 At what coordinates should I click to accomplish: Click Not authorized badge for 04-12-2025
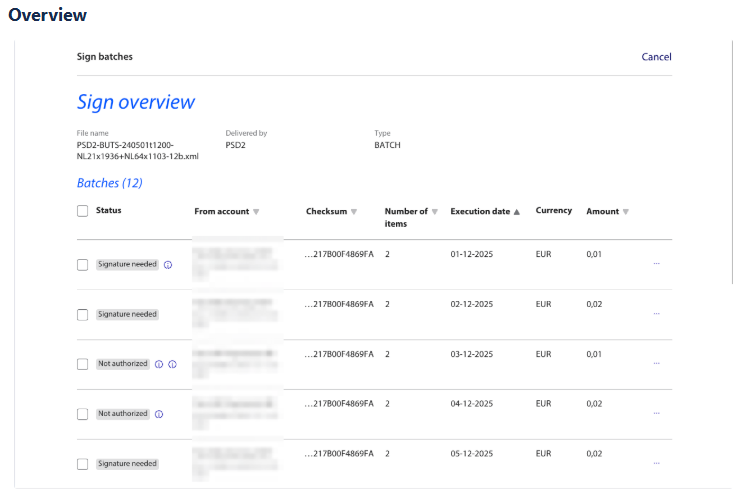pyautogui.click(x=123, y=414)
